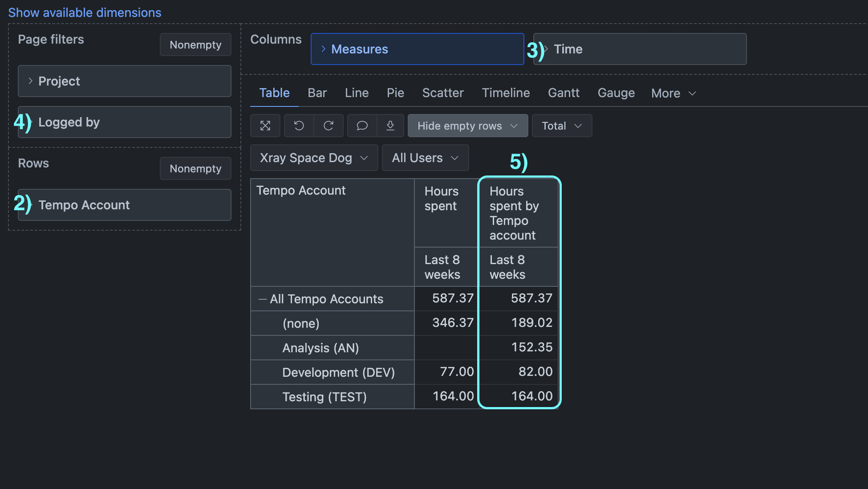Open the Hide empty rows dropdown
Image resolution: width=868 pixels, height=489 pixels.
pos(467,126)
